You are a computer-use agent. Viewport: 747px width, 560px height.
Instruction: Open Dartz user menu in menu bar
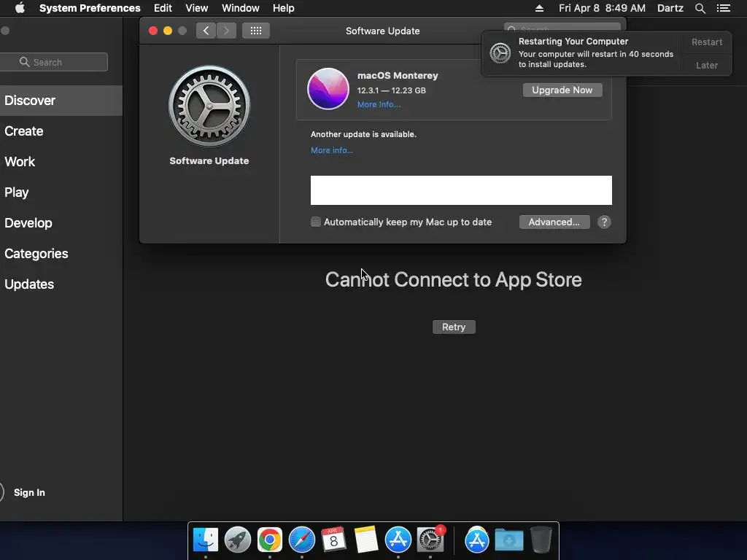[670, 8]
